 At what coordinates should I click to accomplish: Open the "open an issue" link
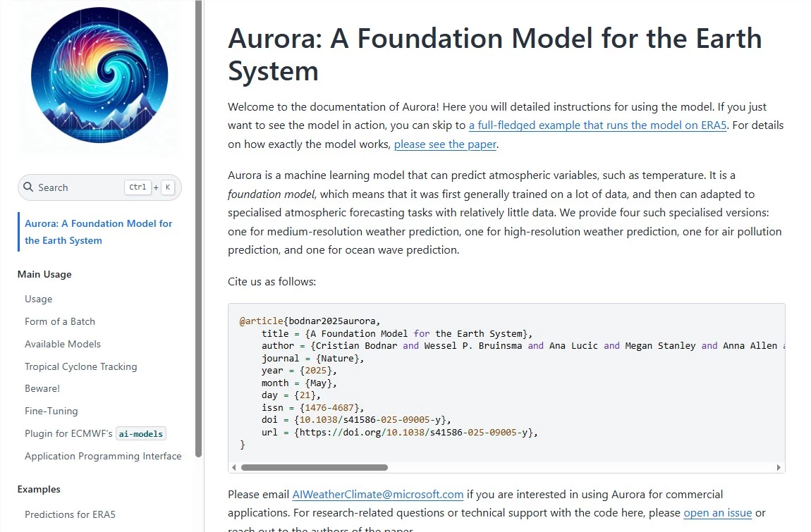717,512
